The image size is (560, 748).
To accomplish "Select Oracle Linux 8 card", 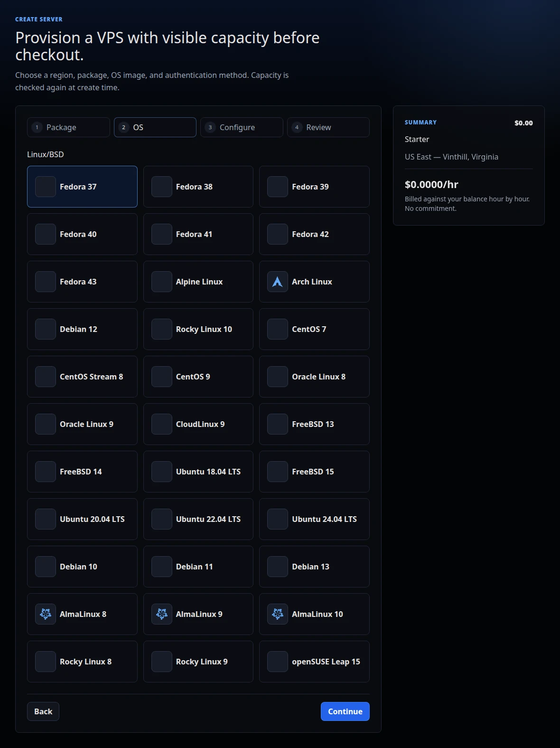I will point(314,377).
